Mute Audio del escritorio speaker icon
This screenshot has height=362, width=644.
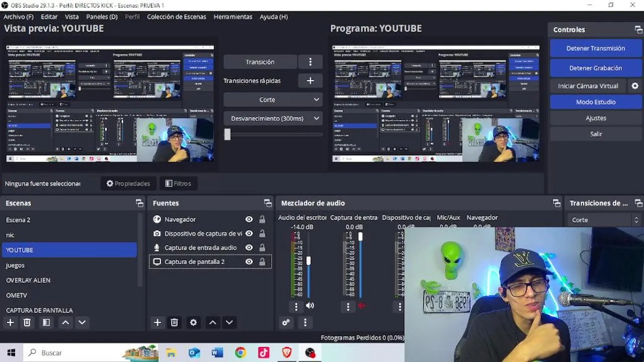coord(310,306)
